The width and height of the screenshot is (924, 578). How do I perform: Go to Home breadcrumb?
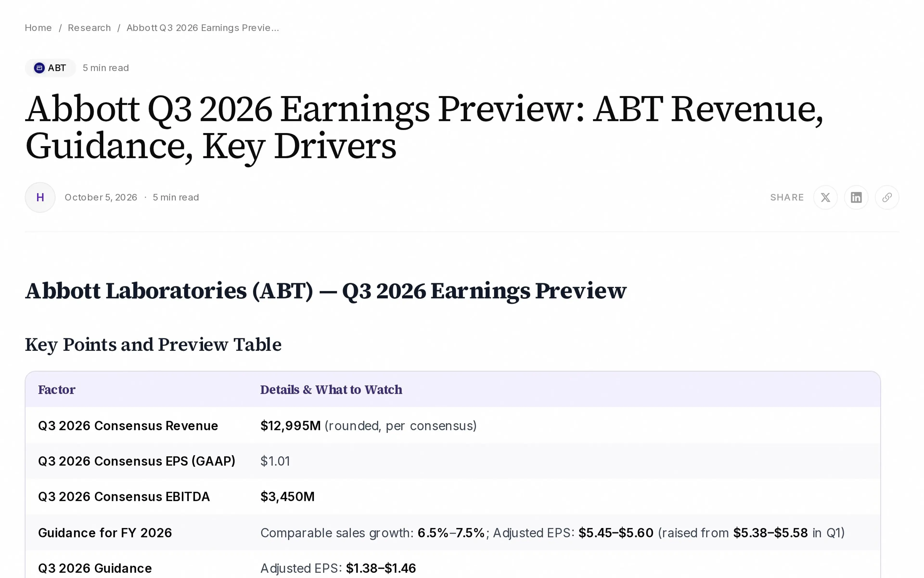pyautogui.click(x=38, y=28)
